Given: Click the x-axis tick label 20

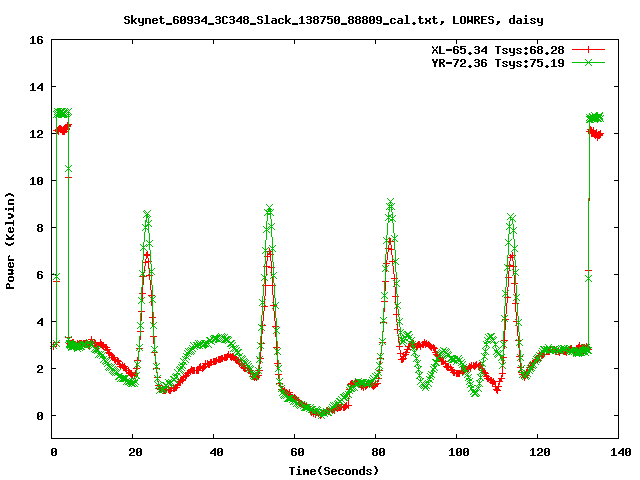Looking at the screenshot, I should (x=135, y=452).
